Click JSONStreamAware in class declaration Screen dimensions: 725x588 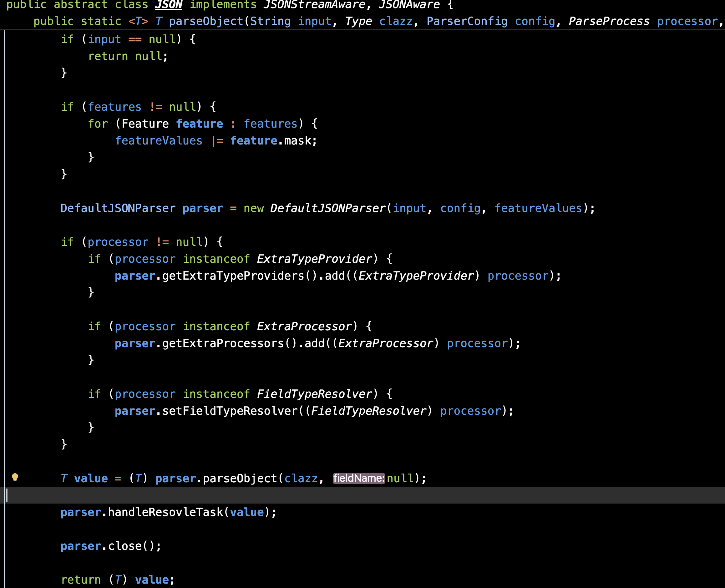[314, 5]
